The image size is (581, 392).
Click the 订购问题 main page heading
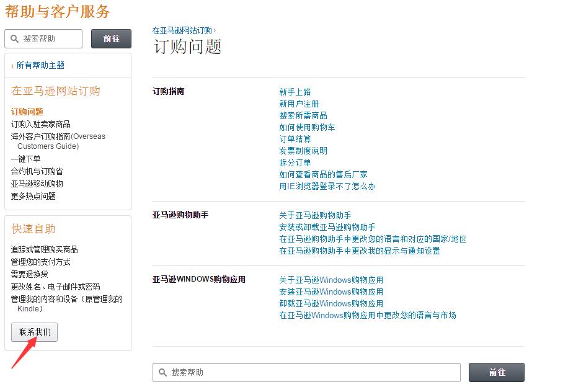(x=187, y=47)
